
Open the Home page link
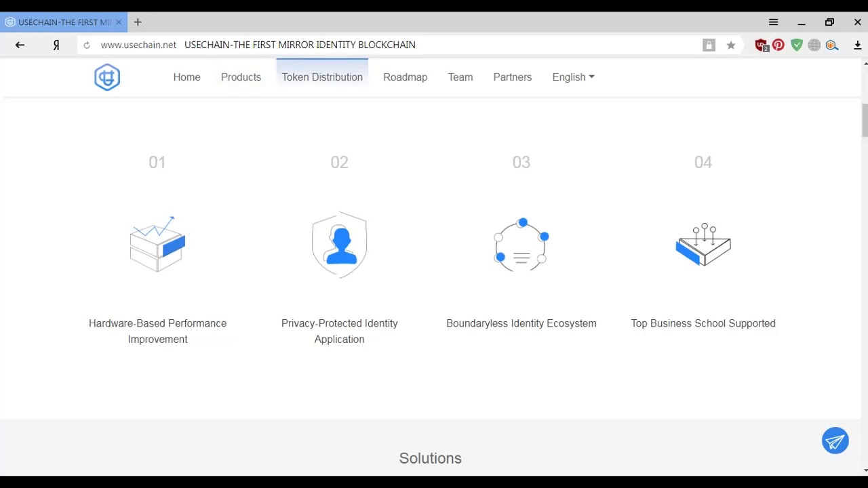pos(186,77)
